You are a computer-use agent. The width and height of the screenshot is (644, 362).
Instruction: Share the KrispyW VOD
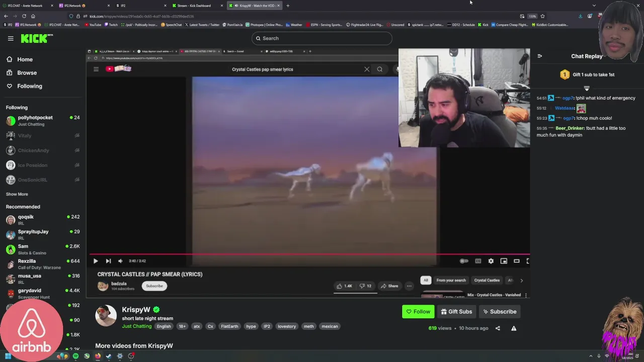pos(498,328)
